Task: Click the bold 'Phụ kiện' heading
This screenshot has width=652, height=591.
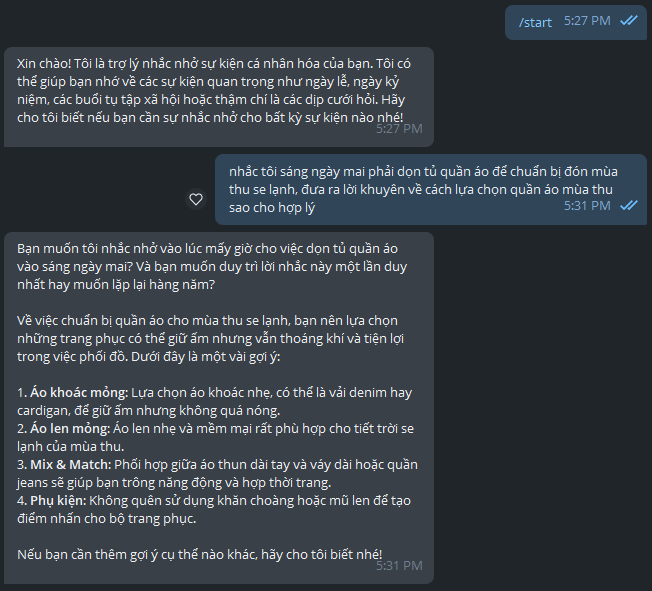Action: coord(58,501)
